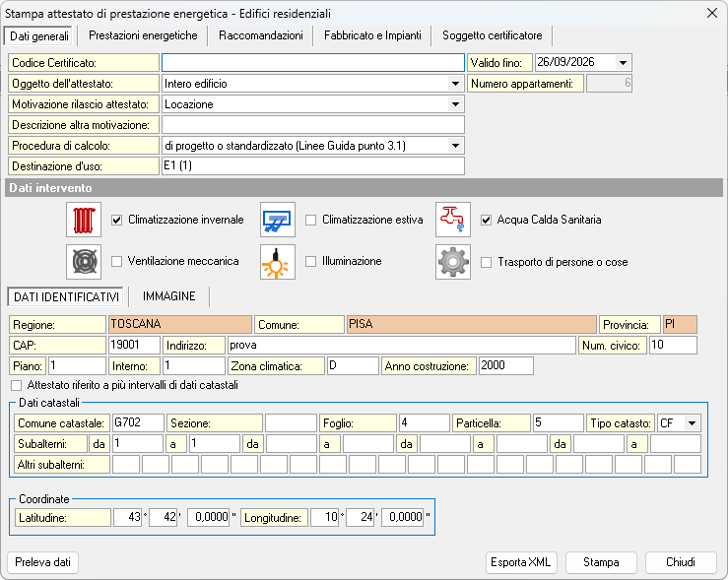Open the IMMAGINE tab

[x=168, y=296]
